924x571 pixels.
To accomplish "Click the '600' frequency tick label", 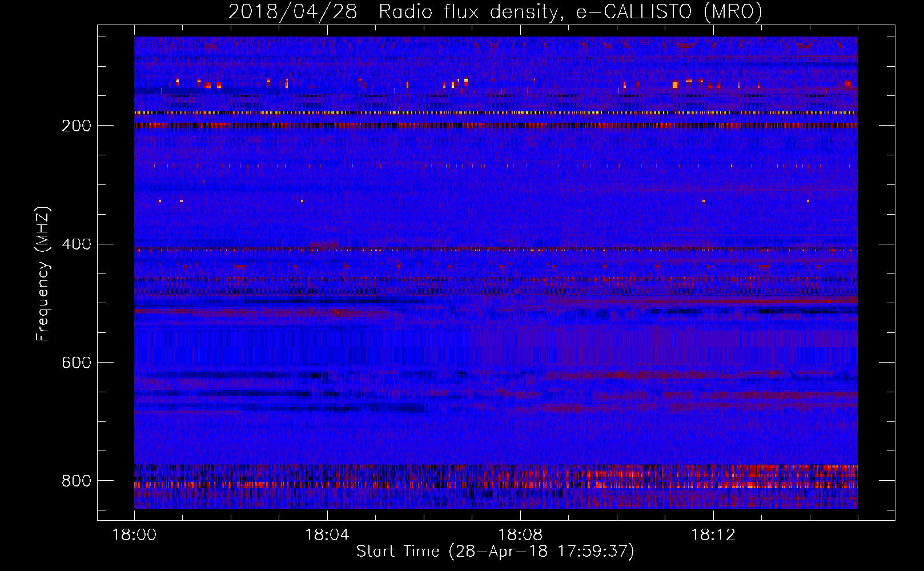I will 77,363.
